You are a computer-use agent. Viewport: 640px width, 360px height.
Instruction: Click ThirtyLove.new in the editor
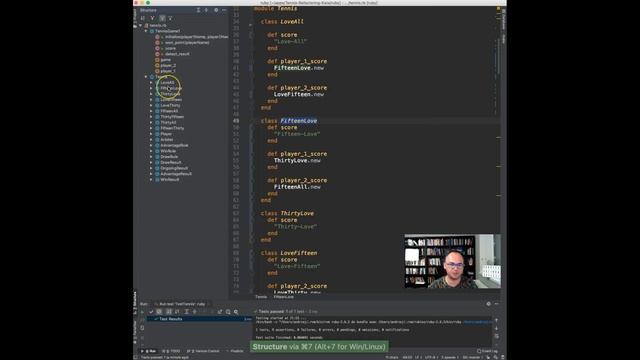click(297, 160)
